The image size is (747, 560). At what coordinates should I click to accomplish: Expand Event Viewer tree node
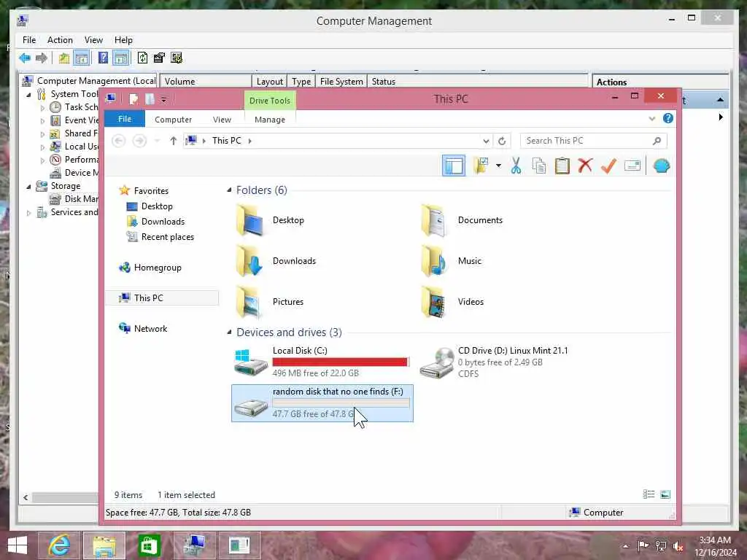(42, 121)
